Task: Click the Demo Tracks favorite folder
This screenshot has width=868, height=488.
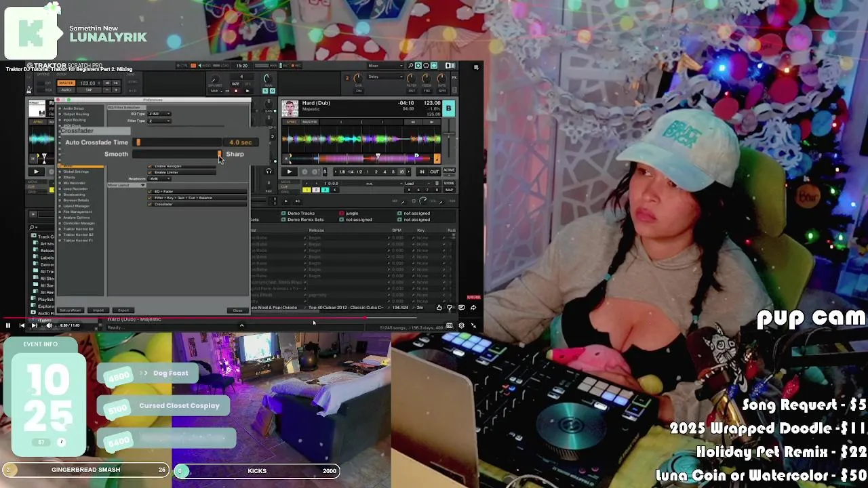Action: coord(300,213)
